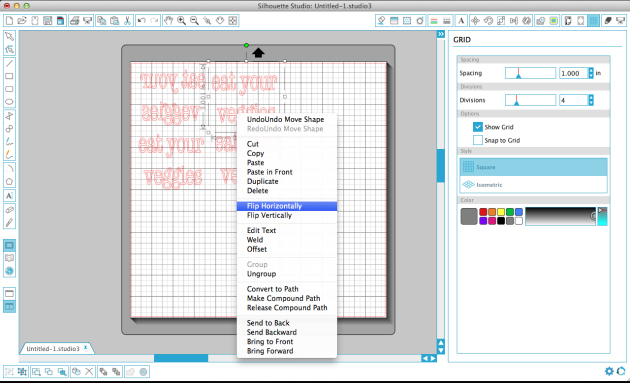Open the Silhouette online store icon
Screen dimensions: 630x383
tap(9, 271)
